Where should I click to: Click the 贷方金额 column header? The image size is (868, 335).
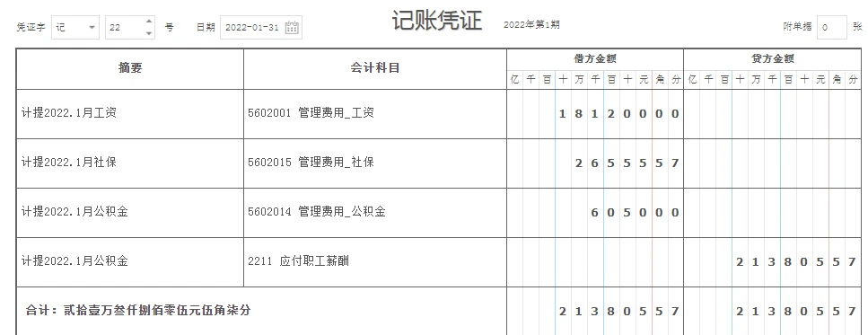pos(772,58)
